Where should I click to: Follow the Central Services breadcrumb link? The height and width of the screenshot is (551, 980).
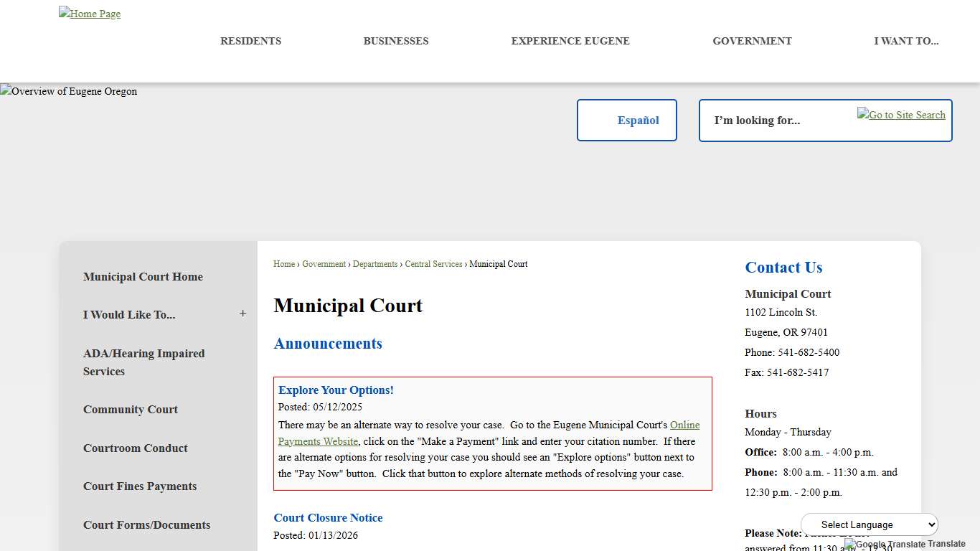point(433,263)
